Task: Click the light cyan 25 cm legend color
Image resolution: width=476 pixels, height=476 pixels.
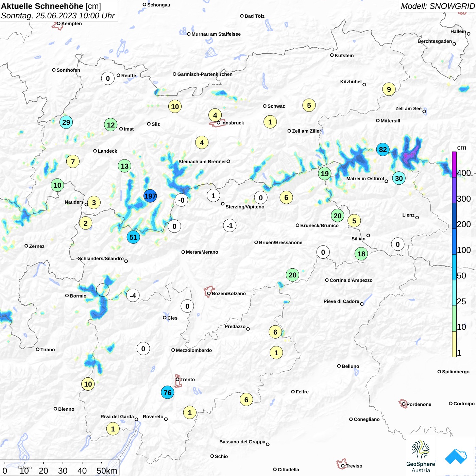Action: pos(454,293)
